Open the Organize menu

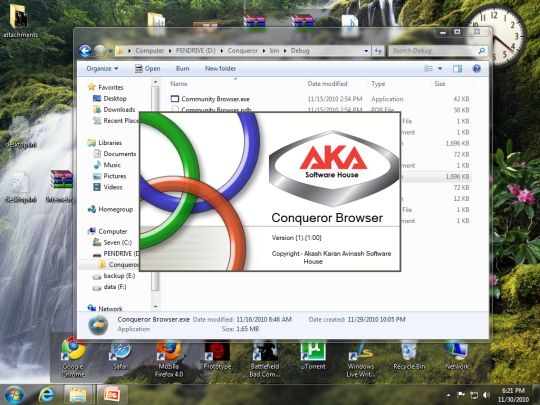(x=102, y=69)
